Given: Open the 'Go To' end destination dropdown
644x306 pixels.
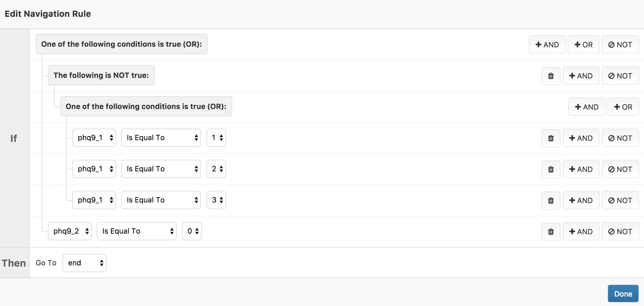Looking at the screenshot, I should click(85, 263).
